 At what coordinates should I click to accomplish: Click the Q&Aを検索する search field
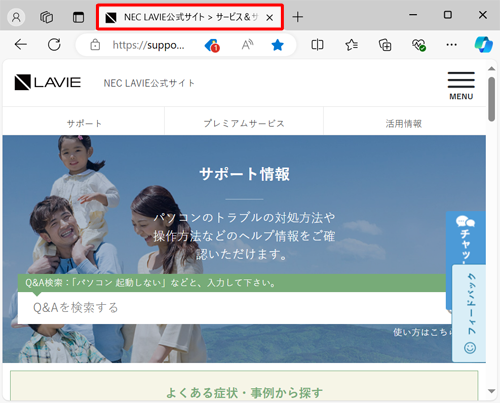(232, 308)
